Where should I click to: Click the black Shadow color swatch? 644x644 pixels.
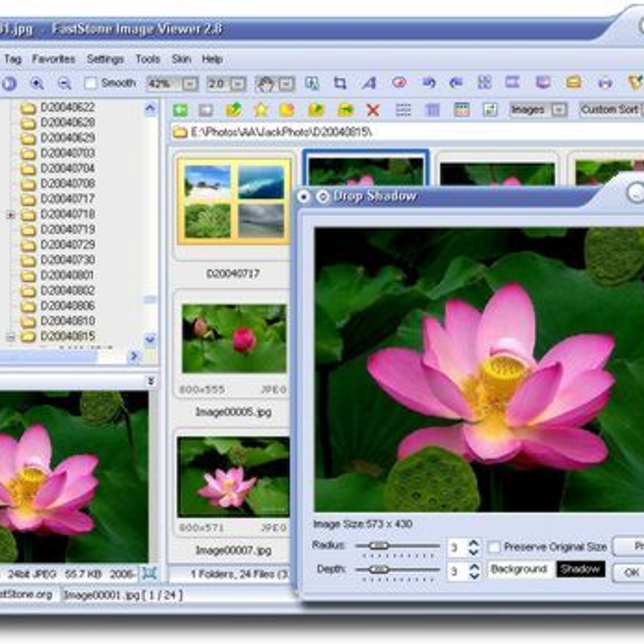point(581,569)
